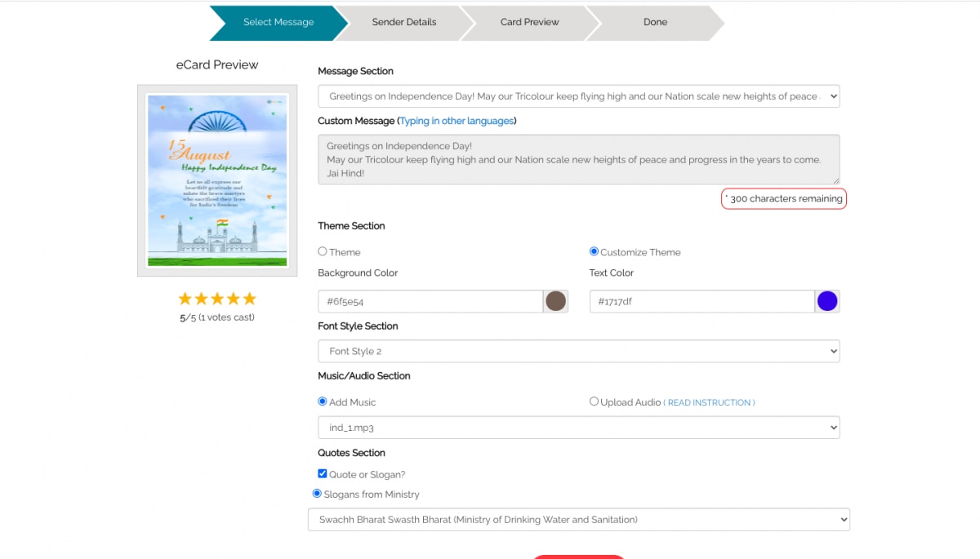Open the brown background color swatch
The width and height of the screenshot is (980, 559).
555,301
